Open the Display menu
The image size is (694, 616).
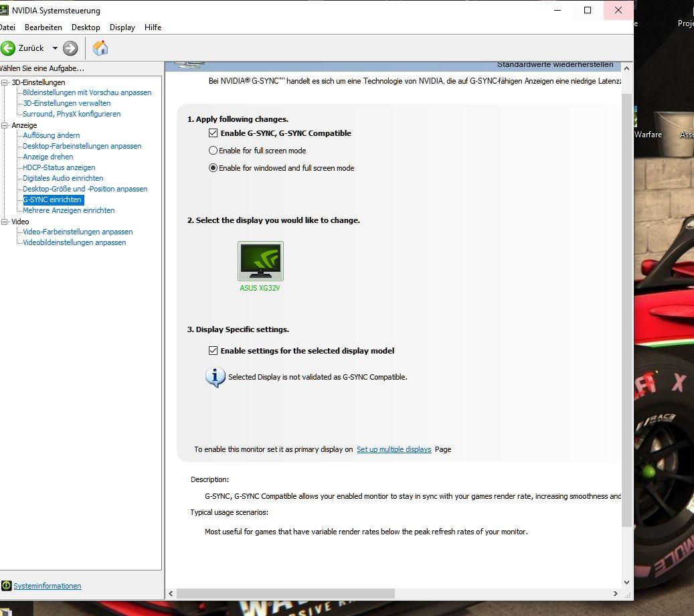coord(122,27)
